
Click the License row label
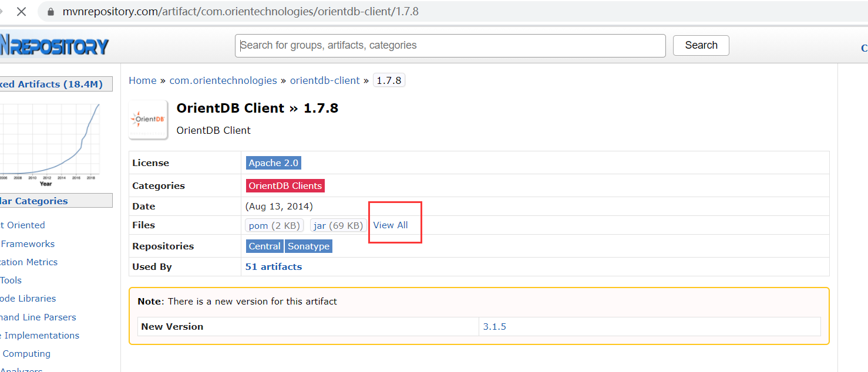150,163
